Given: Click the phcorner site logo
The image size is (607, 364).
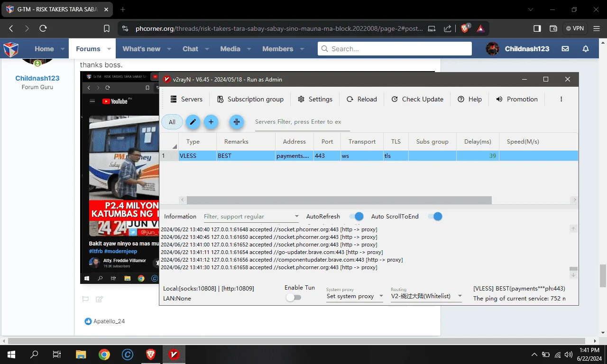Looking at the screenshot, I should (x=11, y=49).
